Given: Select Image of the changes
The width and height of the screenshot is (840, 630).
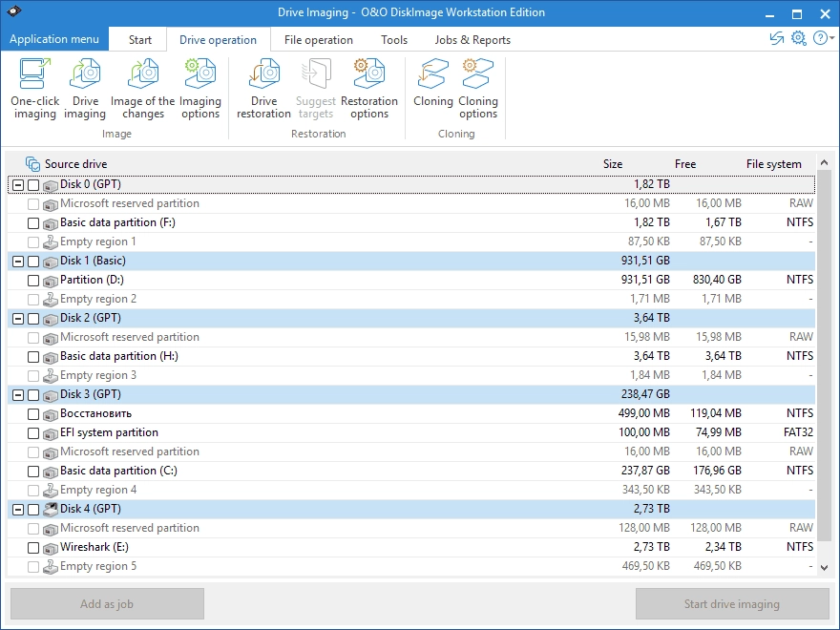Looking at the screenshot, I should click(x=142, y=89).
